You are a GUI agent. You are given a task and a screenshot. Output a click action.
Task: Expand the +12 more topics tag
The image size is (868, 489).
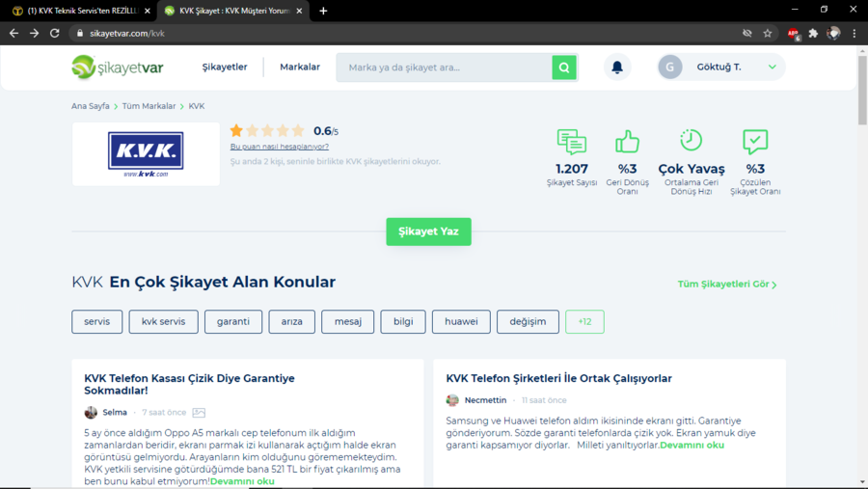click(584, 321)
